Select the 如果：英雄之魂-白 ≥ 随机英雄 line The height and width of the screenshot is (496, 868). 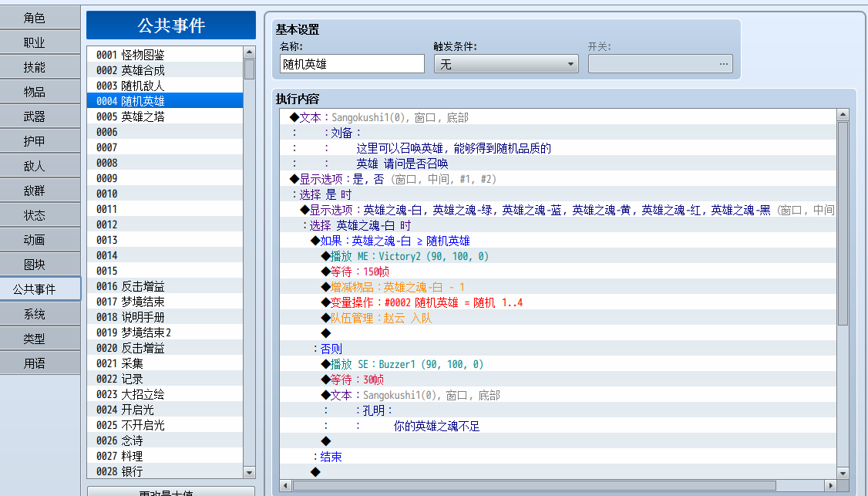[558, 241]
